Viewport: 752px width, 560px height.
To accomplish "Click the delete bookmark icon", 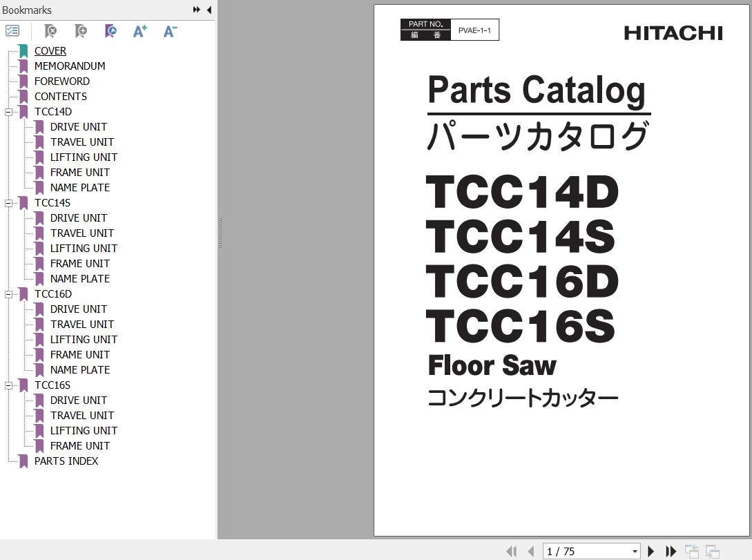I will pos(50,31).
